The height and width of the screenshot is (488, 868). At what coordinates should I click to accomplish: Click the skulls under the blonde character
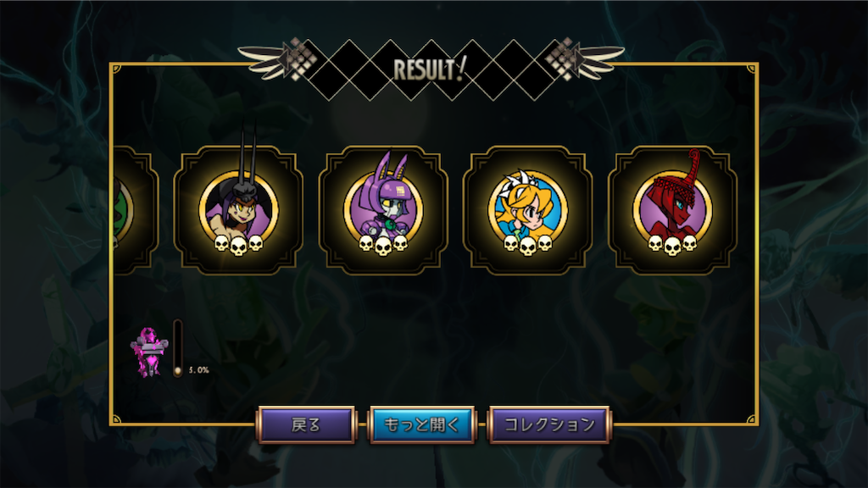click(x=527, y=245)
